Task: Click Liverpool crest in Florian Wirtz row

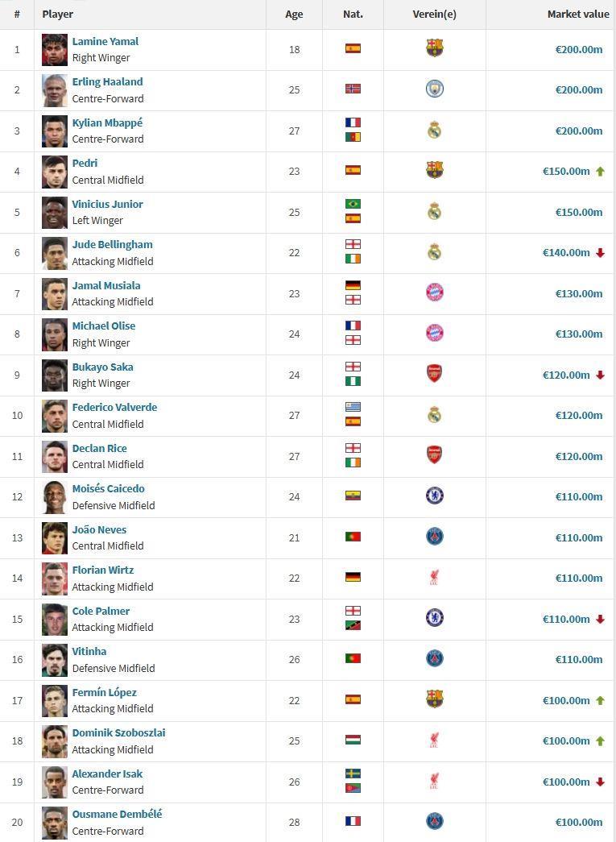Action: click(435, 578)
